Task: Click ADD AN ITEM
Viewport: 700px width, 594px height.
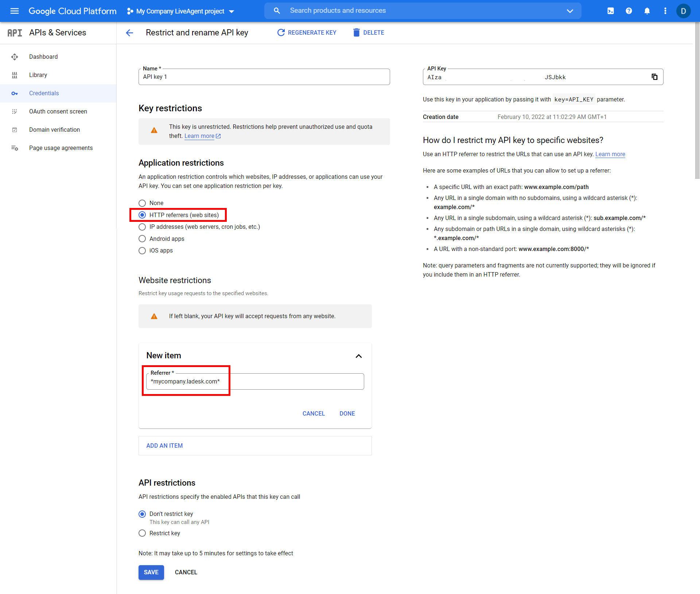Action: tap(255, 445)
